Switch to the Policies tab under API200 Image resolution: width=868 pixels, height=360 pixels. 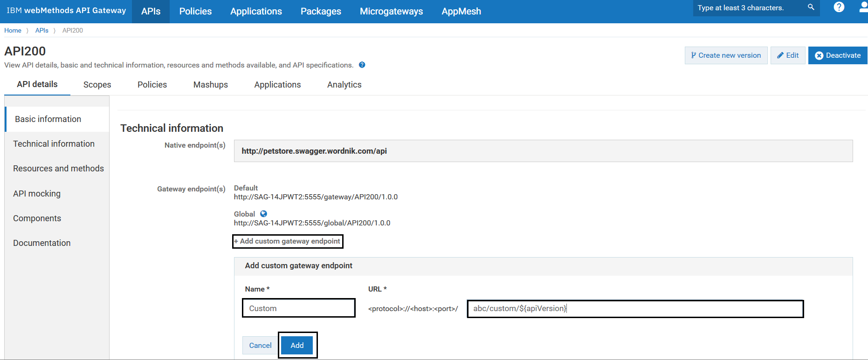(152, 85)
